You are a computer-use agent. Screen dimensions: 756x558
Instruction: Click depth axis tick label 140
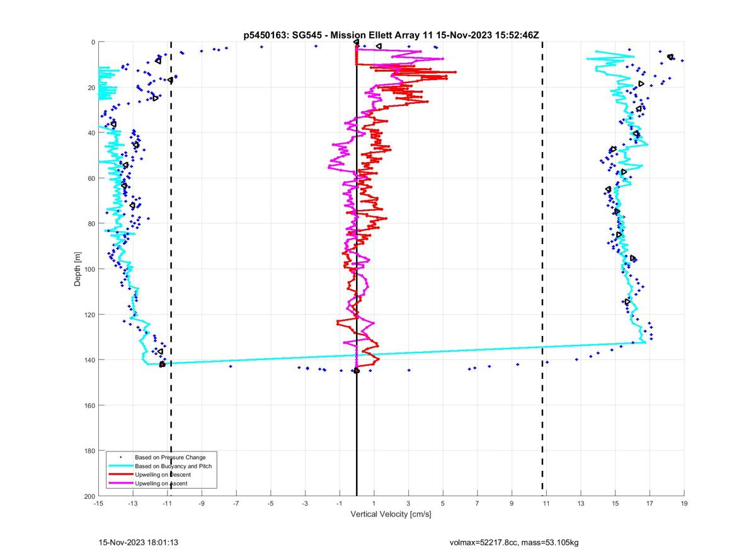pos(89,360)
